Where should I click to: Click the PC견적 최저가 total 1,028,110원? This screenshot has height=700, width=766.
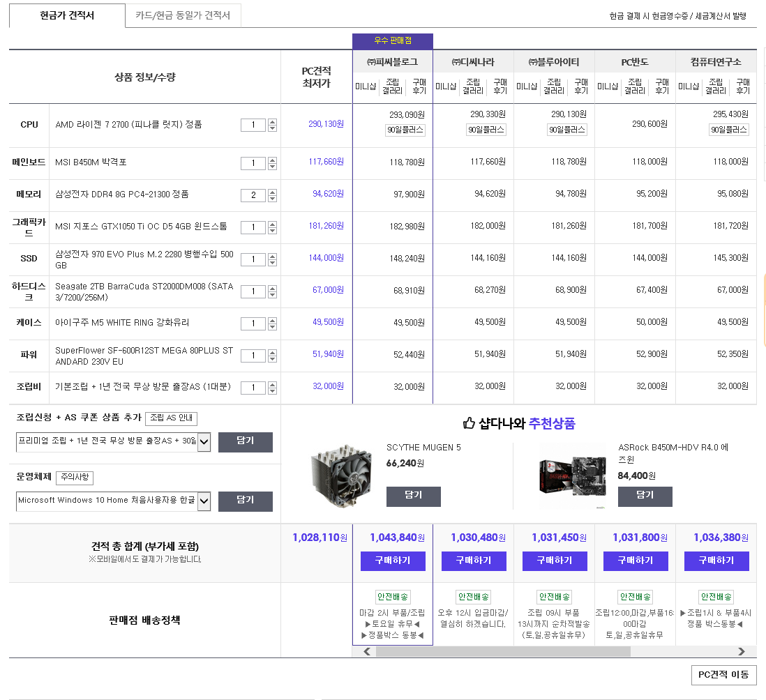320,538
